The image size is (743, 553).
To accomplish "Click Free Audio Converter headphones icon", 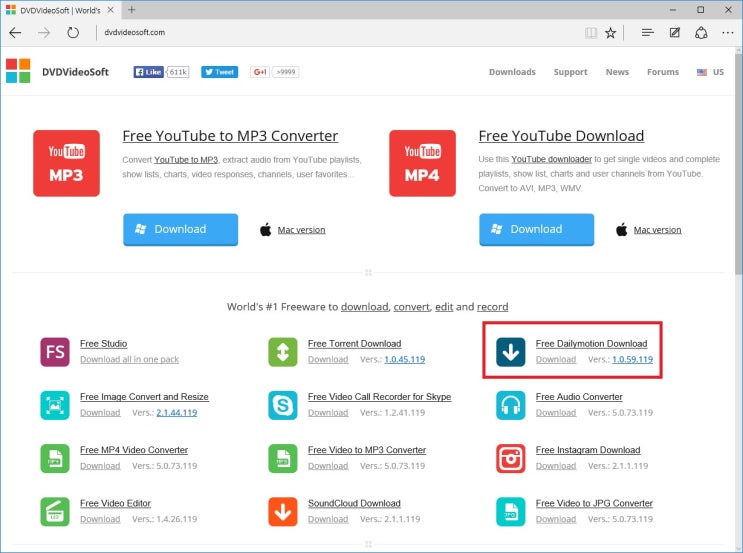I will [x=511, y=405].
